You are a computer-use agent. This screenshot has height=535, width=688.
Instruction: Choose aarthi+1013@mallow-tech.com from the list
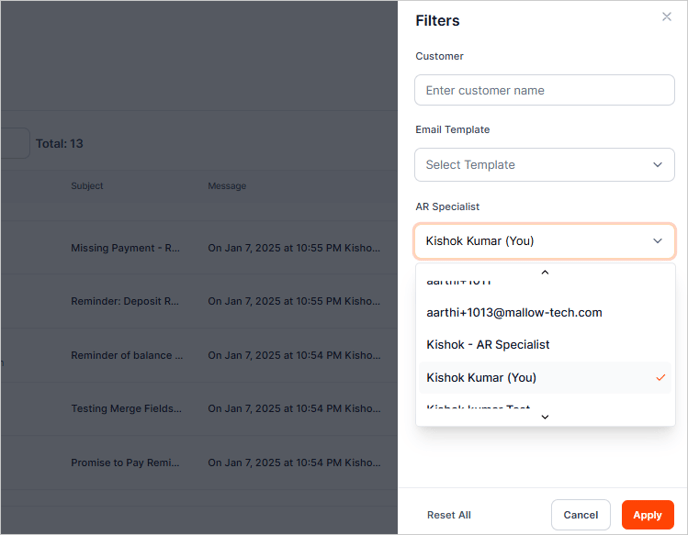click(514, 313)
